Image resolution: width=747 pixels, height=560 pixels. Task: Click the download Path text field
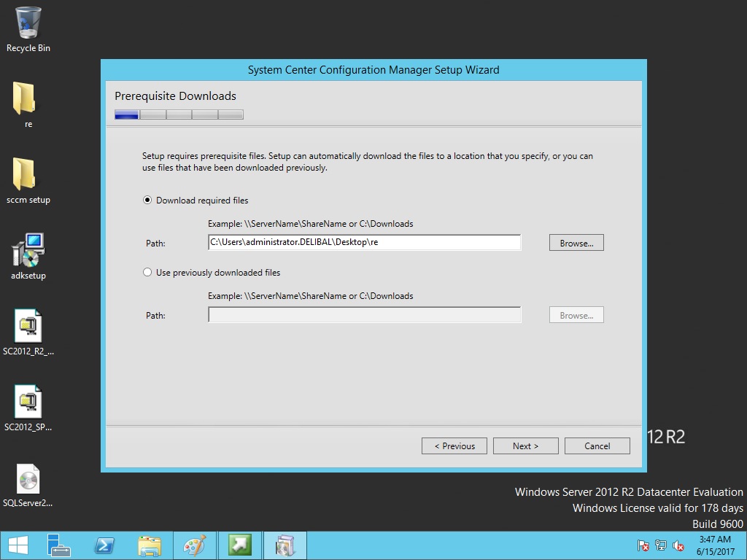364,243
